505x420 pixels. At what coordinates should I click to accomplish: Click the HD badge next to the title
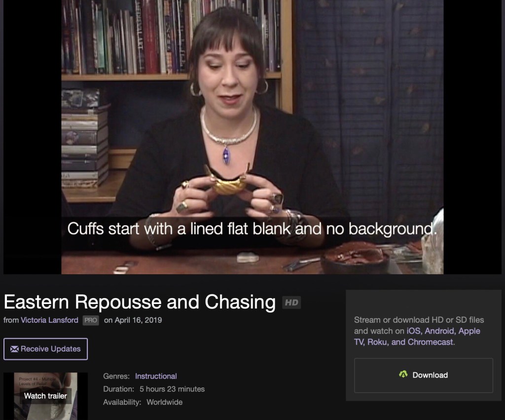[291, 303]
